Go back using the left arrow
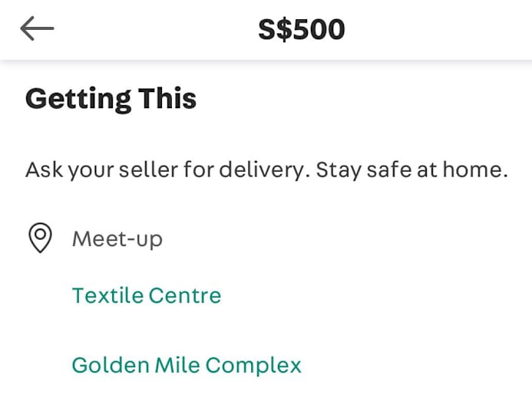 pyautogui.click(x=37, y=29)
